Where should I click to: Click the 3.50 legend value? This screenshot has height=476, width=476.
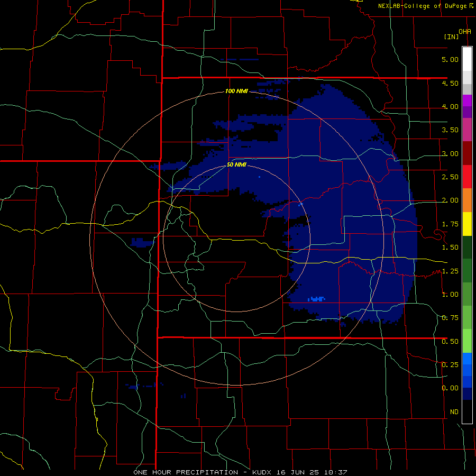(x=450, y=130)
